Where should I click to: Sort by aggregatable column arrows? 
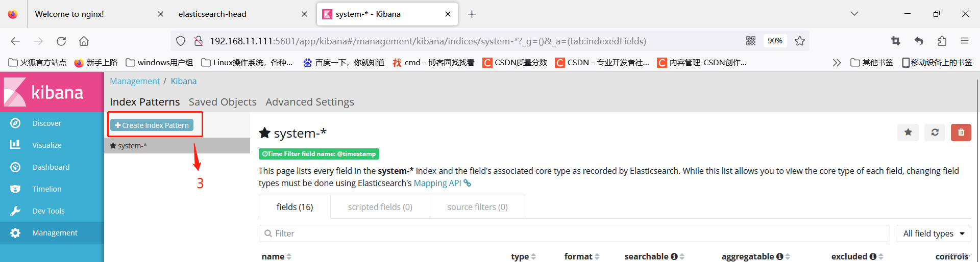tap(788, 256)
